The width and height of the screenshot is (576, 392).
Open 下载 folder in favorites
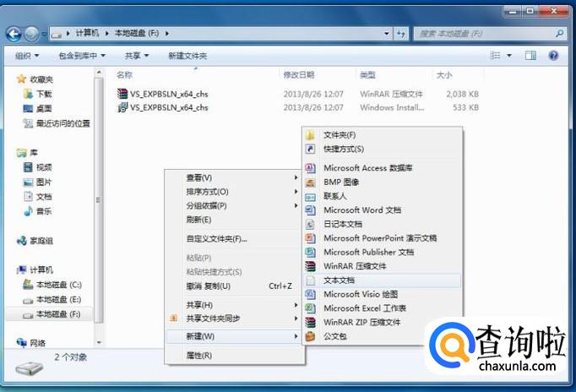pyautogui.click(x=38, y=94)
